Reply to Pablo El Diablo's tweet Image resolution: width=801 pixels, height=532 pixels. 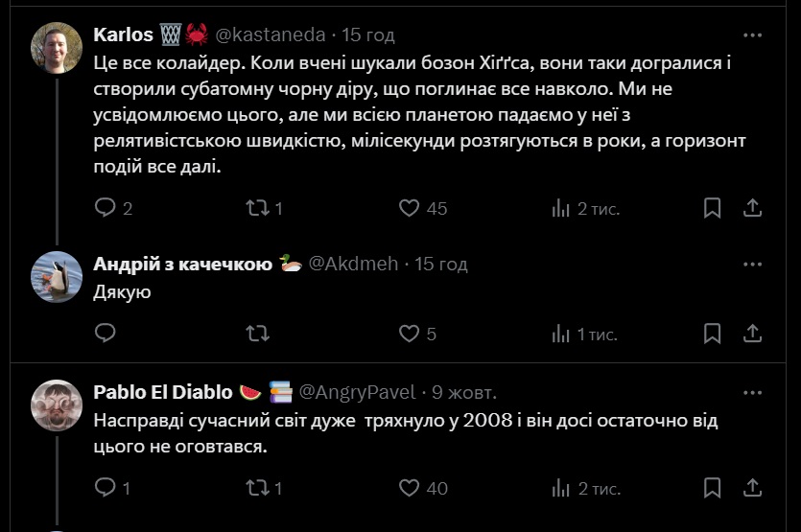[x=106, y=488]
